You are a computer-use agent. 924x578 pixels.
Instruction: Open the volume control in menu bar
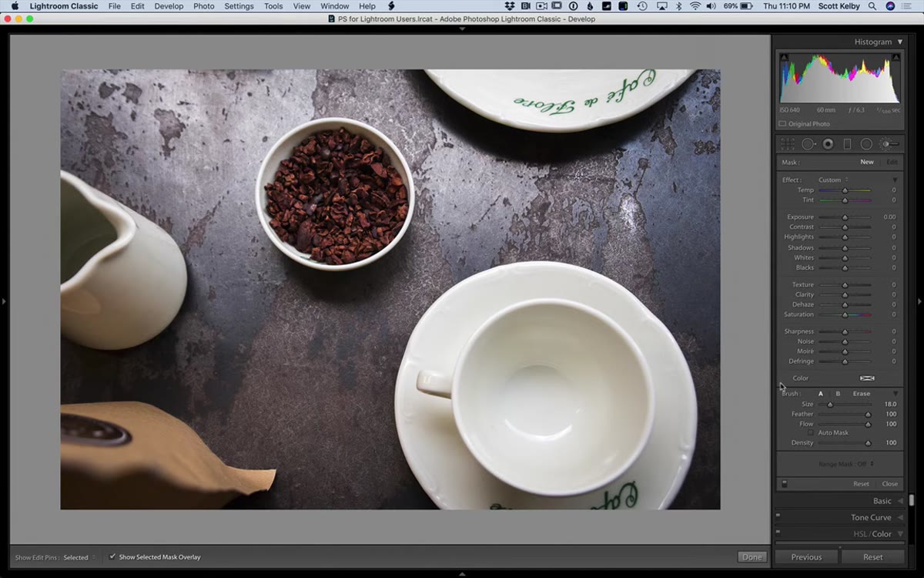[711, 6]
